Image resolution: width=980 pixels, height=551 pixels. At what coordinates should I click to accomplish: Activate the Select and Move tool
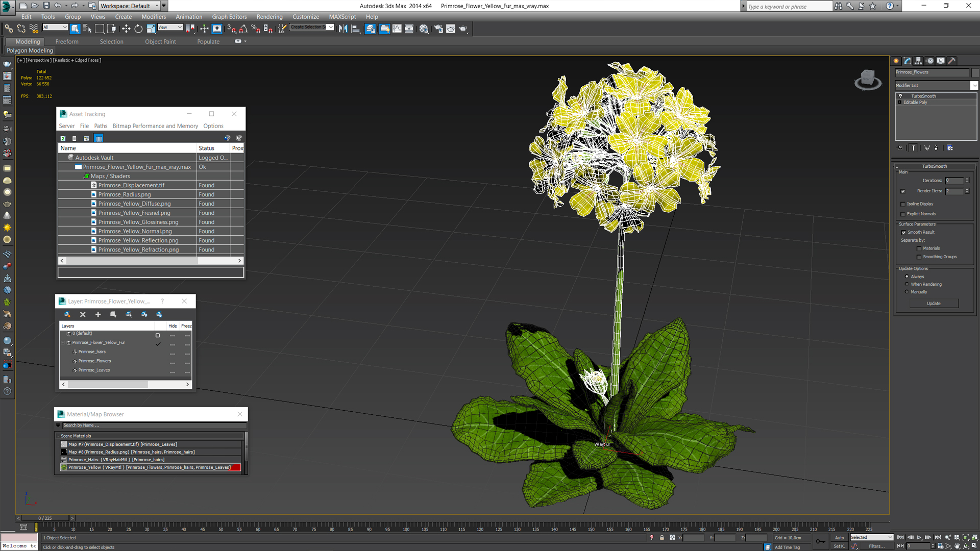pyautogui.click(x=126, y=29)
